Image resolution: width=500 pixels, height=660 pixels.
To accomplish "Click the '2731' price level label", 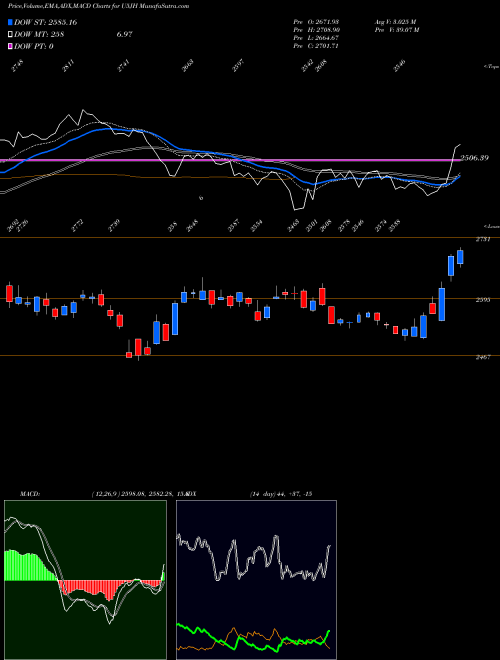I will pyautogui.click(x=482, y=239).
